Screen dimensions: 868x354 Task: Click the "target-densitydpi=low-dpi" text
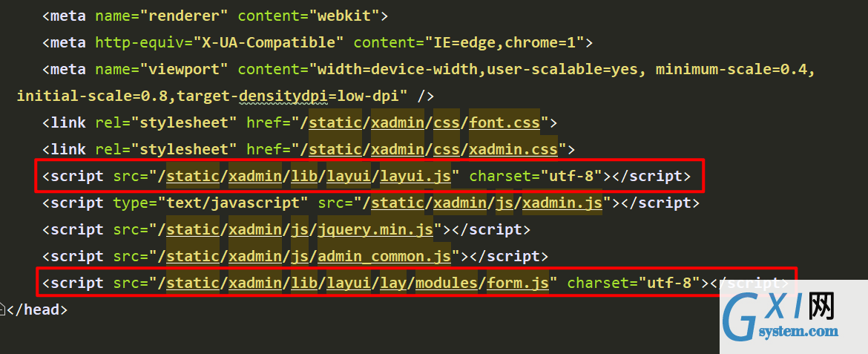[x=287, y=96]
